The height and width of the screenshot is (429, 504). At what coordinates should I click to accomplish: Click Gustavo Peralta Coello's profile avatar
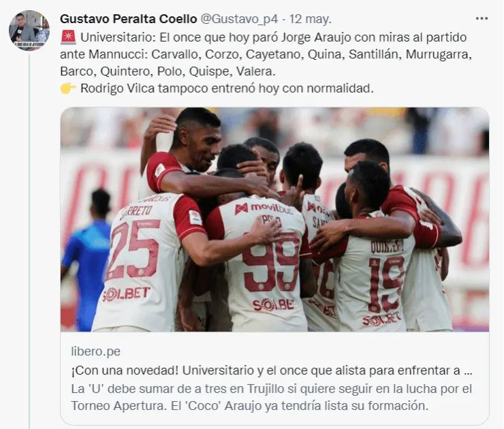pos(29,31)
